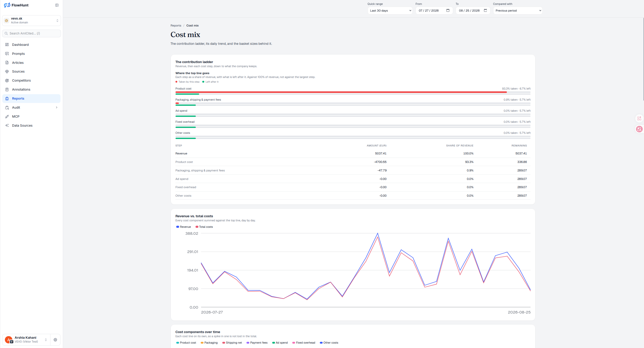Expand the Audit submenu chevron
The image size is (644, 348).
(x=57, y=108)
